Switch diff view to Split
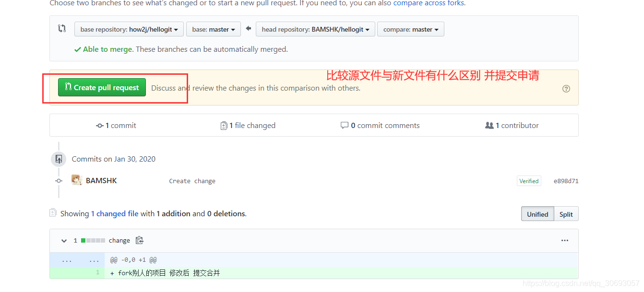 click(566, 214)
